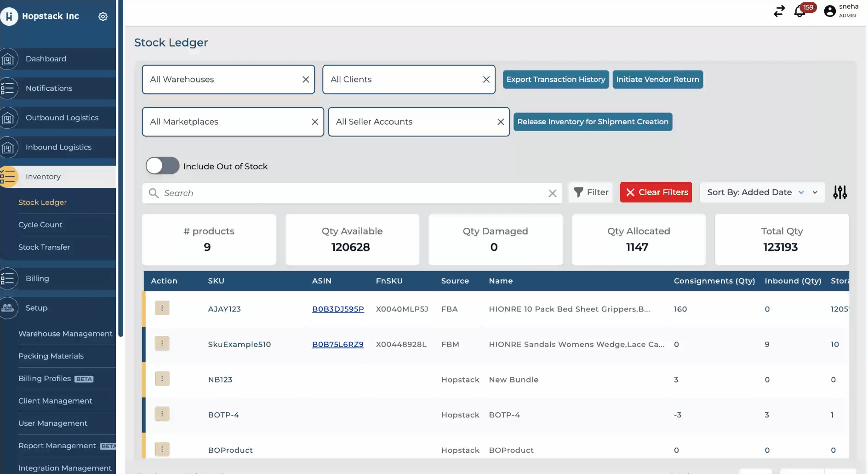
Task: Click the Clear Filters button
Action: [656, 192]
